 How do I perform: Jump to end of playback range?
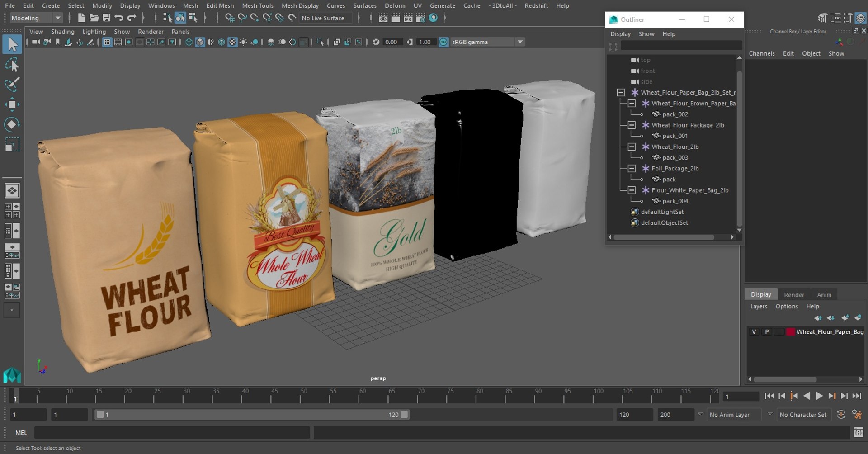click(x=857, y=396)
